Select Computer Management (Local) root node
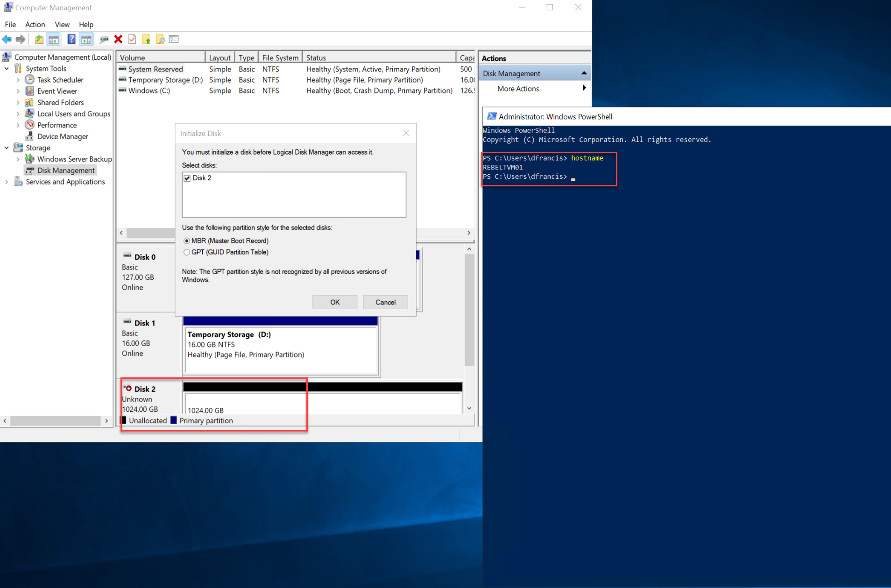 pyautogui.click(x=63, y=57)
